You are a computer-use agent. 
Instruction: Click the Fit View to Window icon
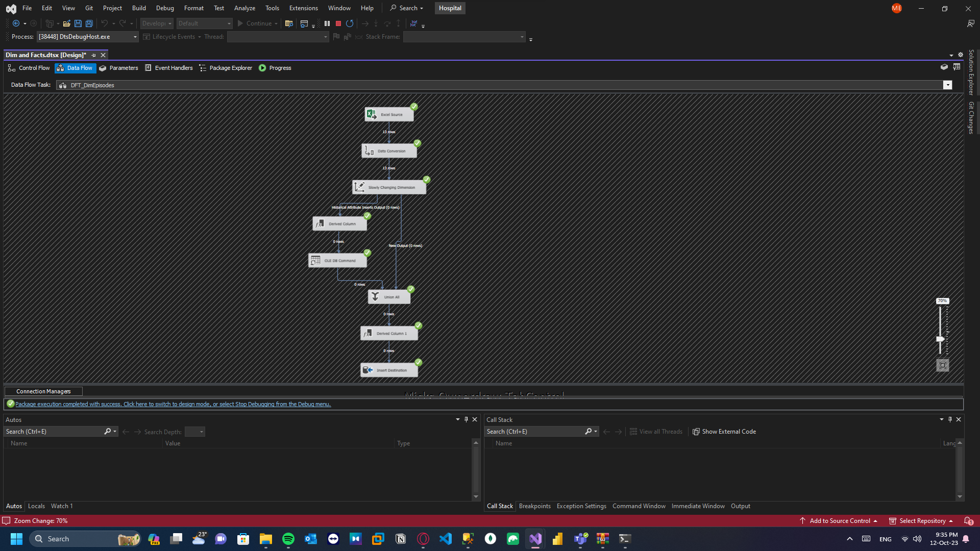(x=943, y=365)
